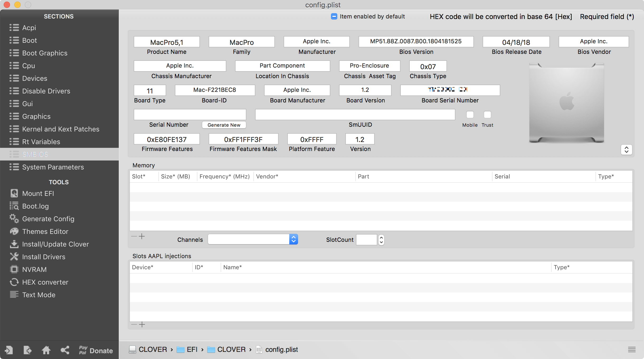Click the share icon in bottom toolbar
The image size is (644, 359).
[65, 350]
